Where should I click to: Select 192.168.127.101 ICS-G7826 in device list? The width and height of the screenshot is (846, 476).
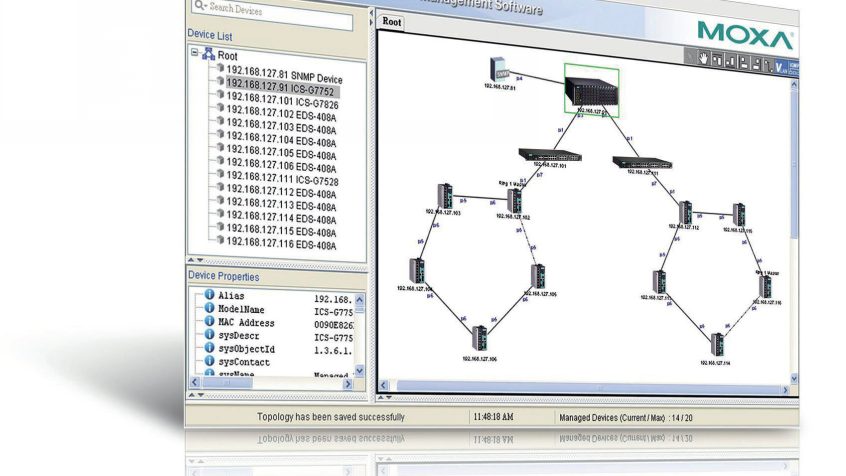point(282,100)
